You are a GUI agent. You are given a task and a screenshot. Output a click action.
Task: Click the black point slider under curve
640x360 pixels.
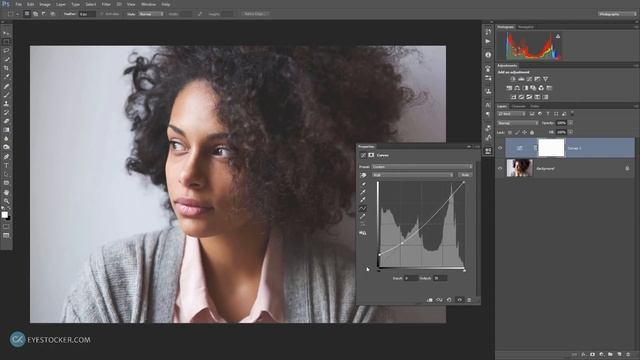pyautogui.click(x=379, y=270)
